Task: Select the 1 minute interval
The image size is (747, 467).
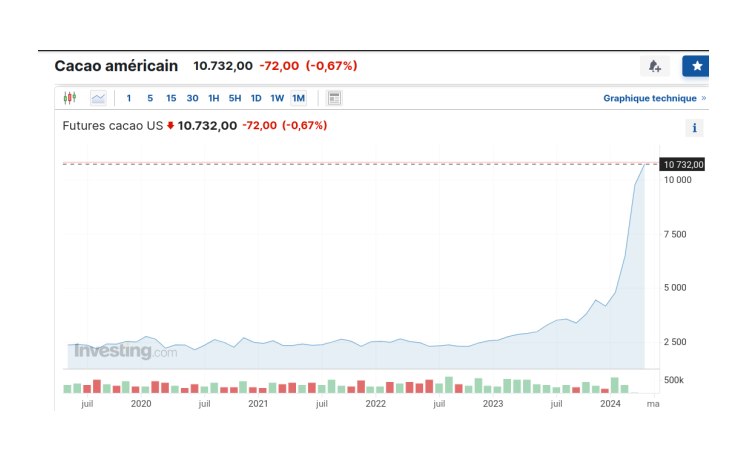Action: pyautogui.click(x=129, y=98)
